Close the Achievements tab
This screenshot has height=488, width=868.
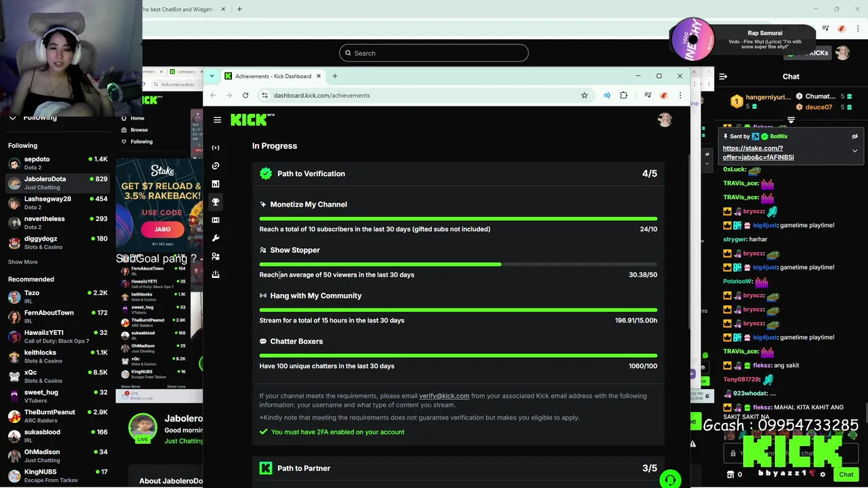319,76
